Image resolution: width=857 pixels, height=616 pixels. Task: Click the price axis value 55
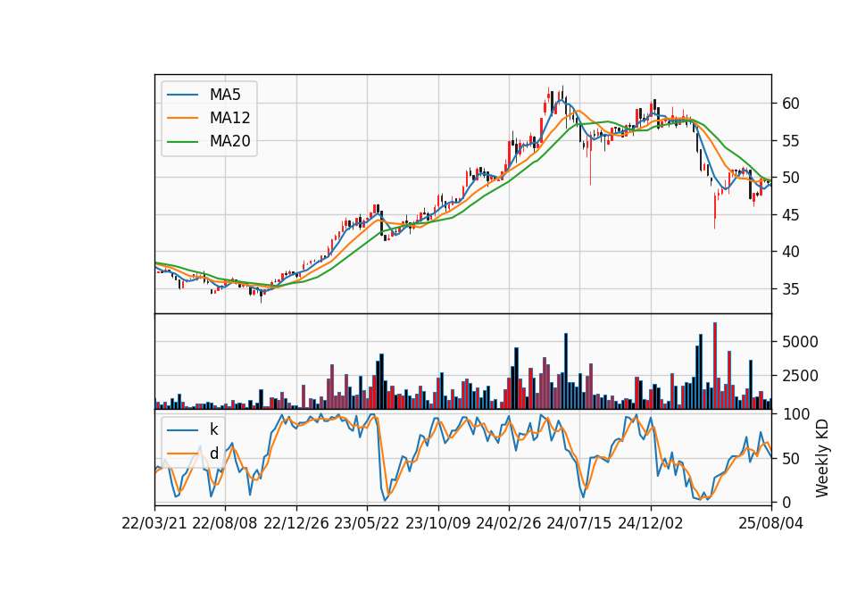(x=791, y=140)
